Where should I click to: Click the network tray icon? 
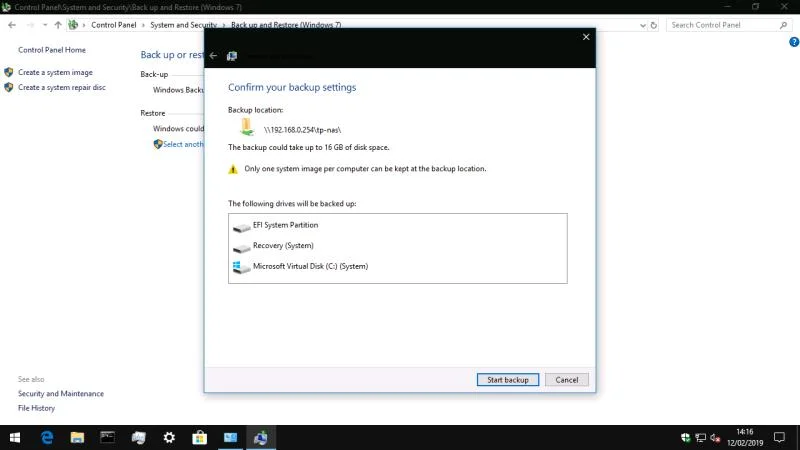pos(701,438)
